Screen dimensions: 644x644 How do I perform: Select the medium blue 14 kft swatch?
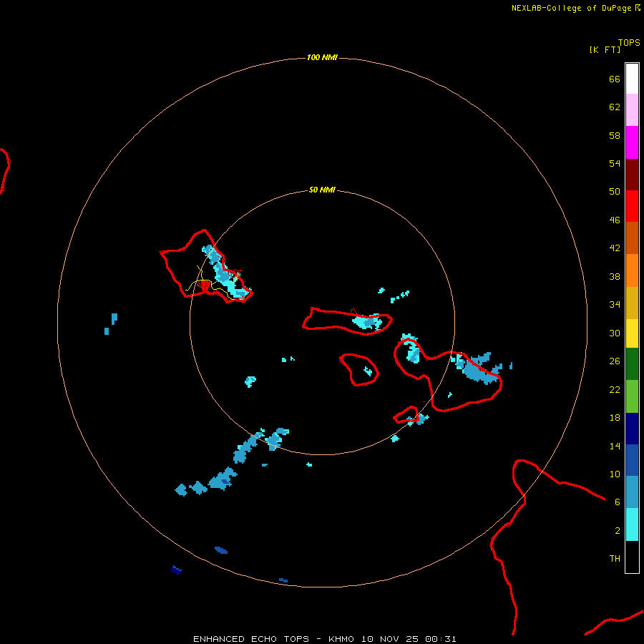coord(632,460)
